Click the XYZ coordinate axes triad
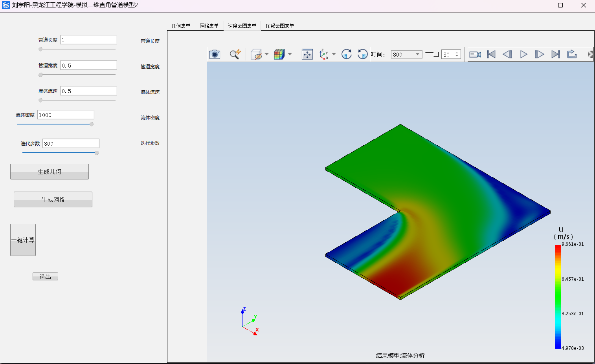Screen dimensions: 595x364 250,321
